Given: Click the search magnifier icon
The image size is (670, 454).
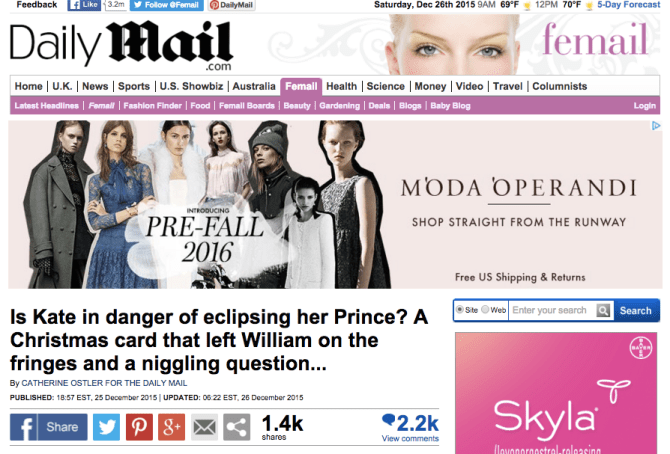Looking at the screenshot, I should click(603, 310).
